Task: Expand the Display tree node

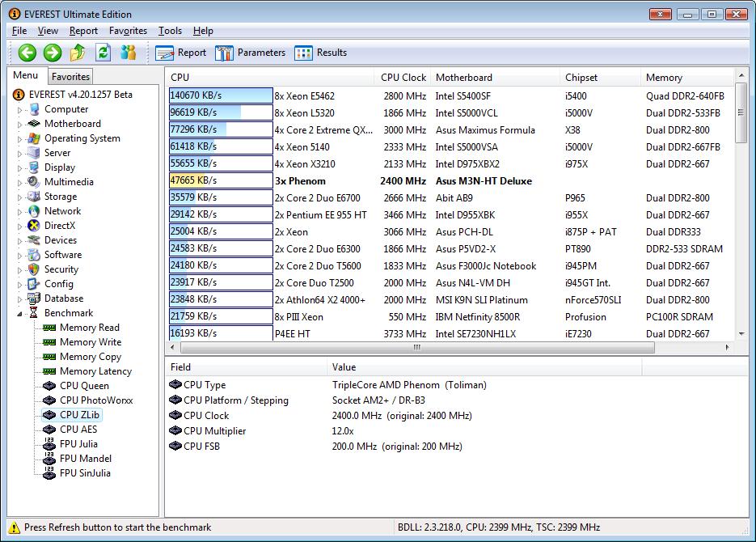Action: click(19, 168)
